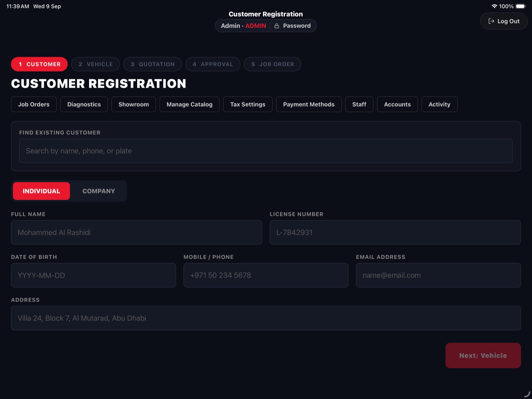Click the License Number input field
This screenshot has height=399, width=532.
tap(395, 233)
